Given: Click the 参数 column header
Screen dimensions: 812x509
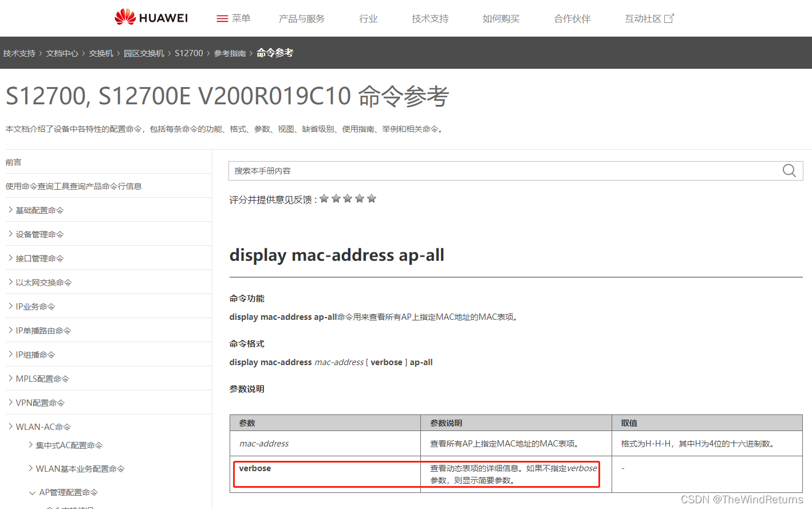Looking at the screenshot, I should click(325, 422).
